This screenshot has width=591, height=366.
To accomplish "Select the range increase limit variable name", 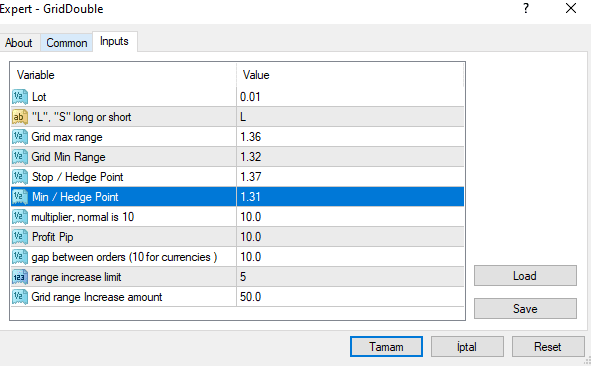I will [76, 277].
